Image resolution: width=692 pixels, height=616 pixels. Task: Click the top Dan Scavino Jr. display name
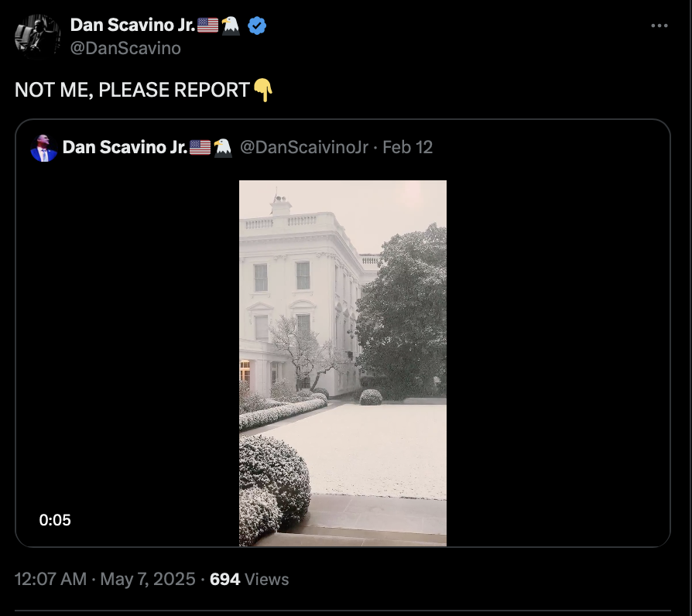coord(132,26)
